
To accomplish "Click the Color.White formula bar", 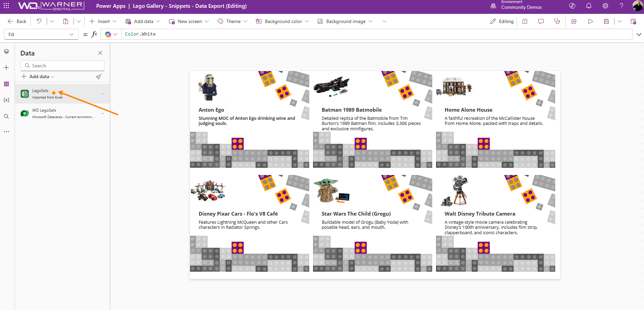I will [376, 34].
